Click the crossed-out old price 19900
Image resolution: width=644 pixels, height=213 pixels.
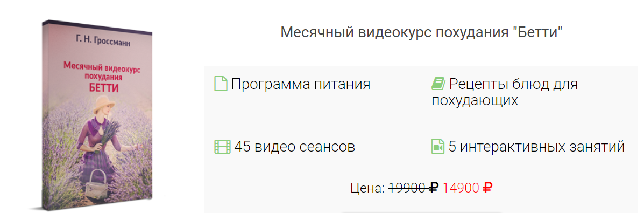(x=407, y=188)
